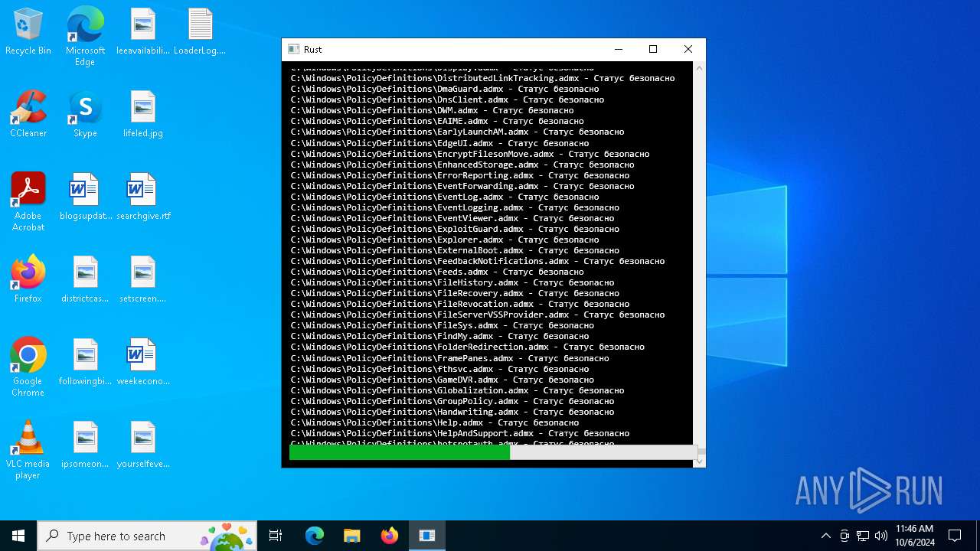Select the followingbi... image file

pos(85,363)
